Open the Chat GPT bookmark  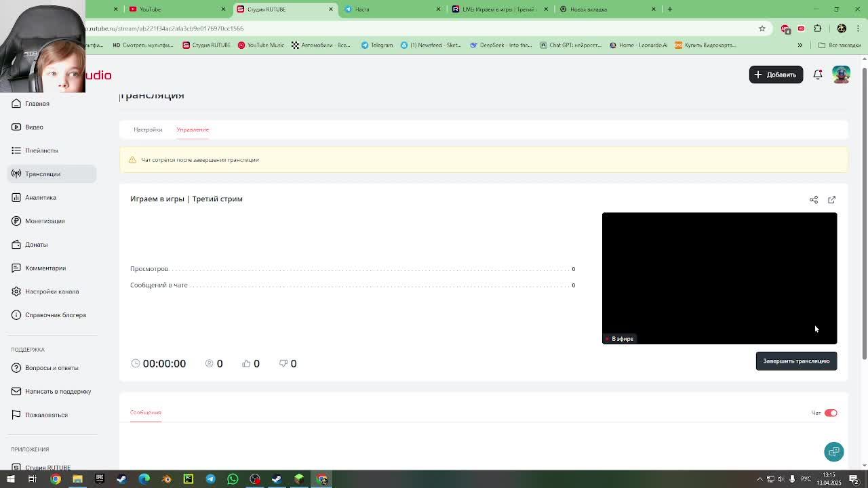pos(570,45)
